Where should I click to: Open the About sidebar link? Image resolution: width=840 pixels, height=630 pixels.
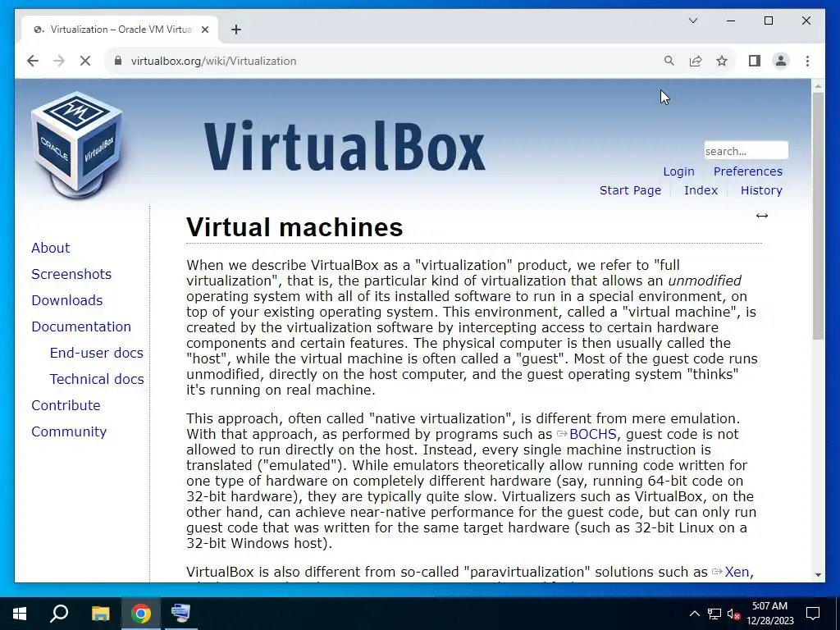tap(50, 248)
